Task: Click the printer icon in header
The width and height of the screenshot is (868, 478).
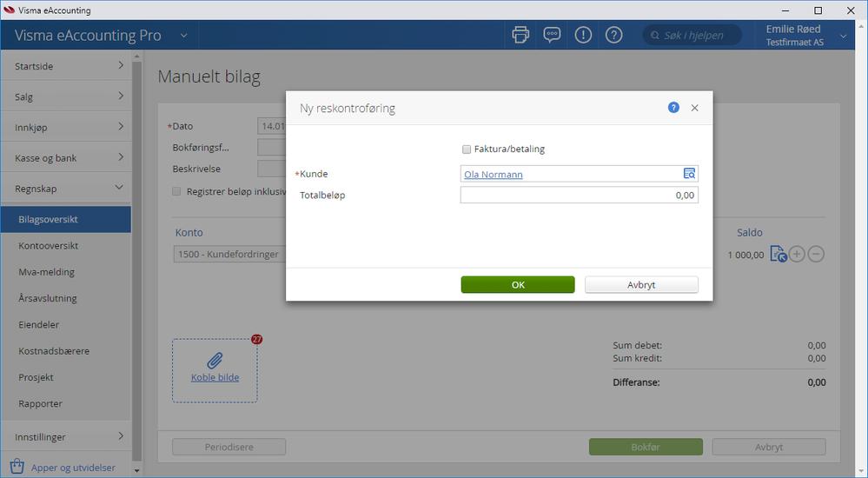Action: point(520,35)
